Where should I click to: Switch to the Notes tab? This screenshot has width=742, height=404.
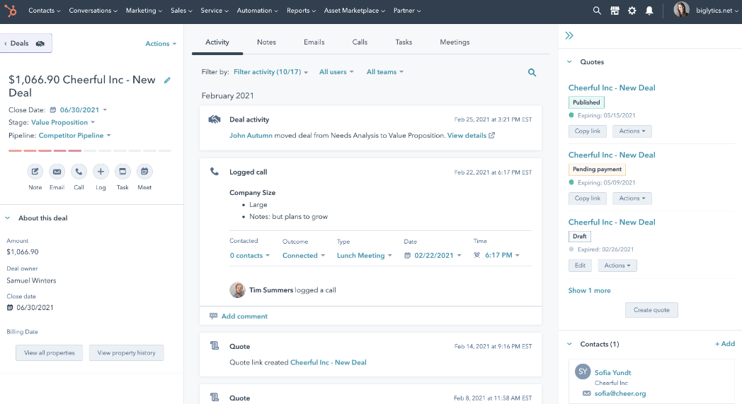click(266, 42)
